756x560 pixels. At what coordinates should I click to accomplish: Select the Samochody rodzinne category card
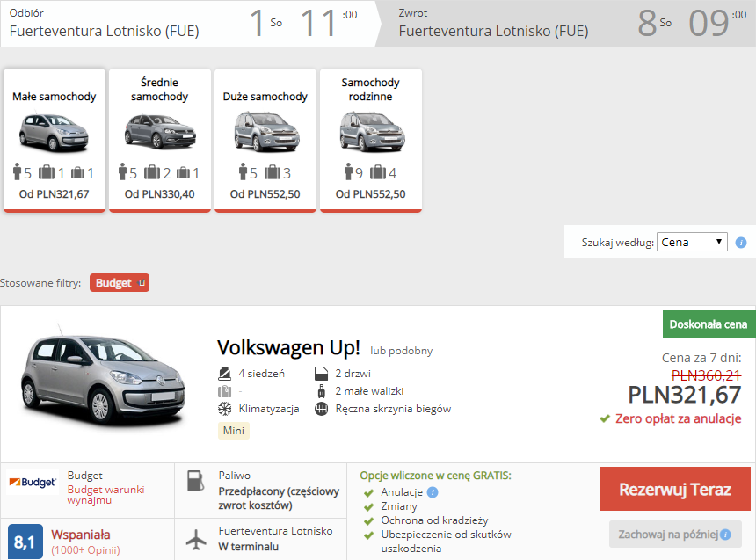click(x=371, y=140)
